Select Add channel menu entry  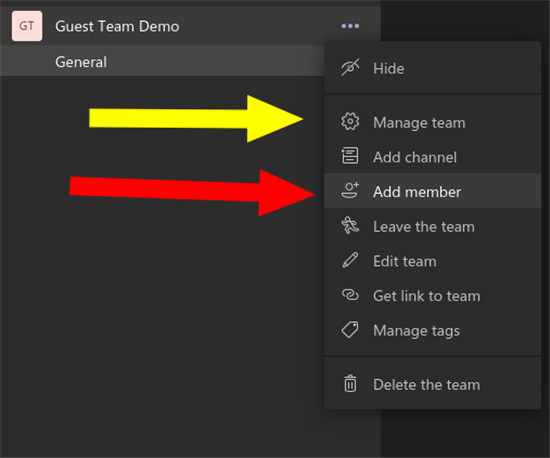[x=432, y=157]
